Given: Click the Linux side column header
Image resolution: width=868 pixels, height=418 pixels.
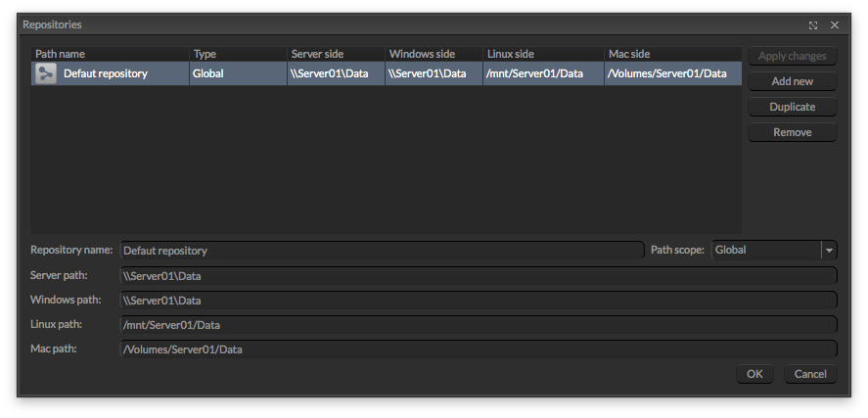Looking at the screenshot, I should [543, 54].
